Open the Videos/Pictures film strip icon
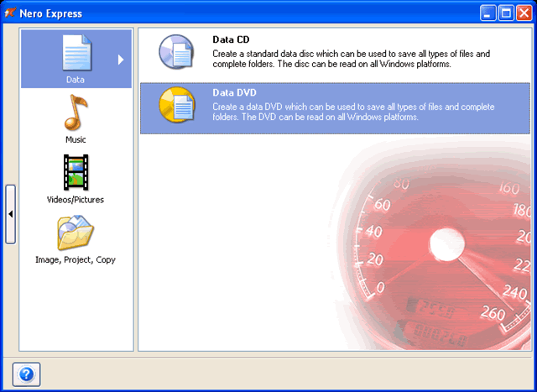Screen dimensions: 537x392 click(76, 172)
